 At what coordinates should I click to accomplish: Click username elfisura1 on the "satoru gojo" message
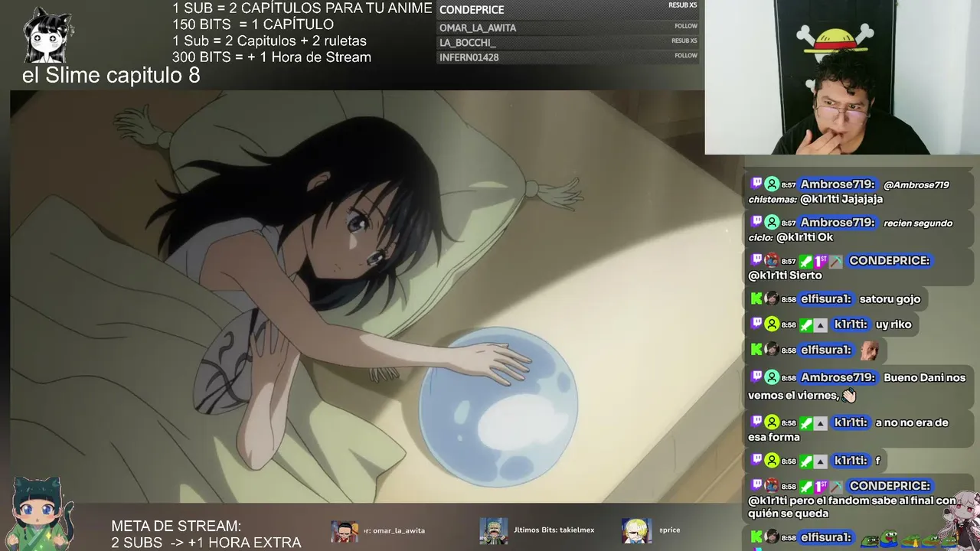pyautogui.click(x=826, y=299)
